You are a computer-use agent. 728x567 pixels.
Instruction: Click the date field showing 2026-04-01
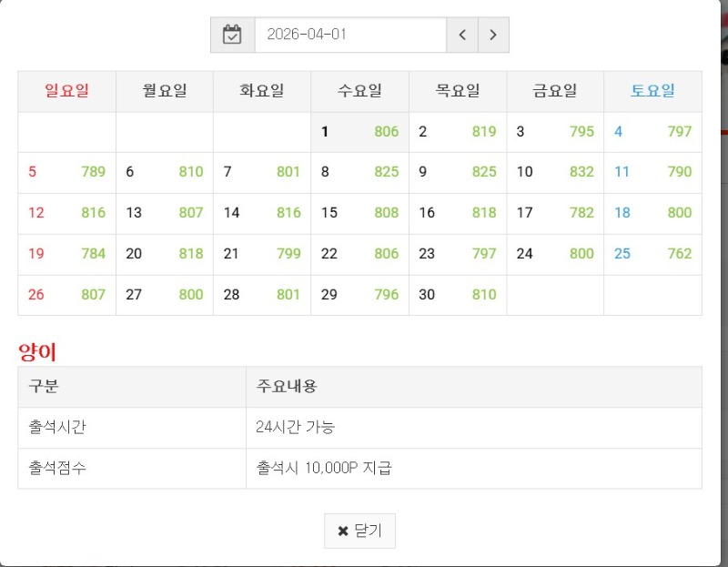point(350,35)
